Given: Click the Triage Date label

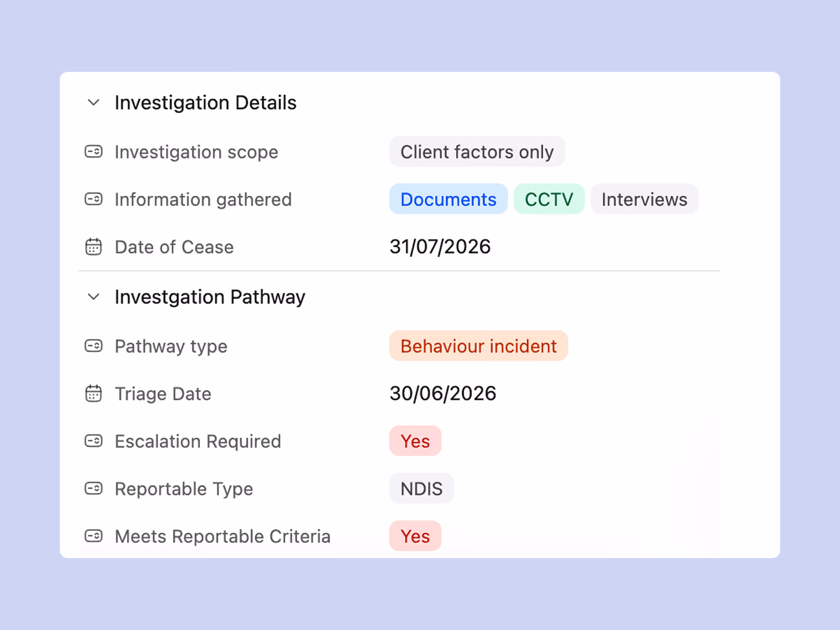Looking at the screenshot, I should [x=163, y=394].
